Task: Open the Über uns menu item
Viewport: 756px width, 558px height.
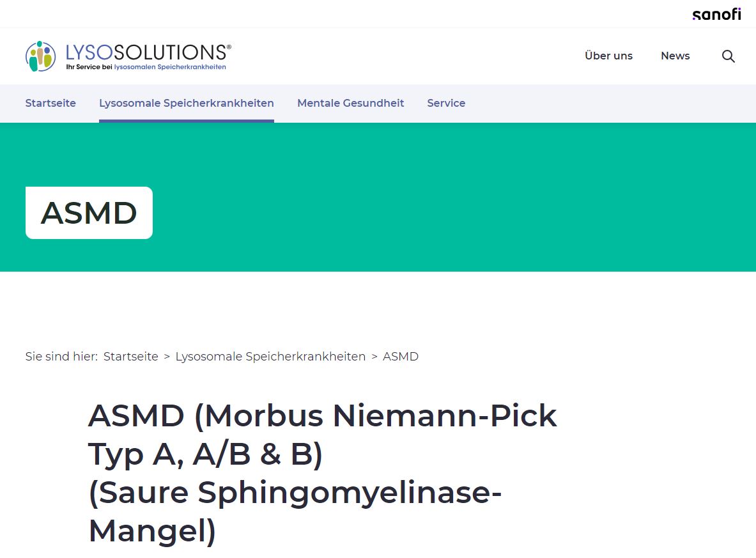Action: click(x=608, y=56)
